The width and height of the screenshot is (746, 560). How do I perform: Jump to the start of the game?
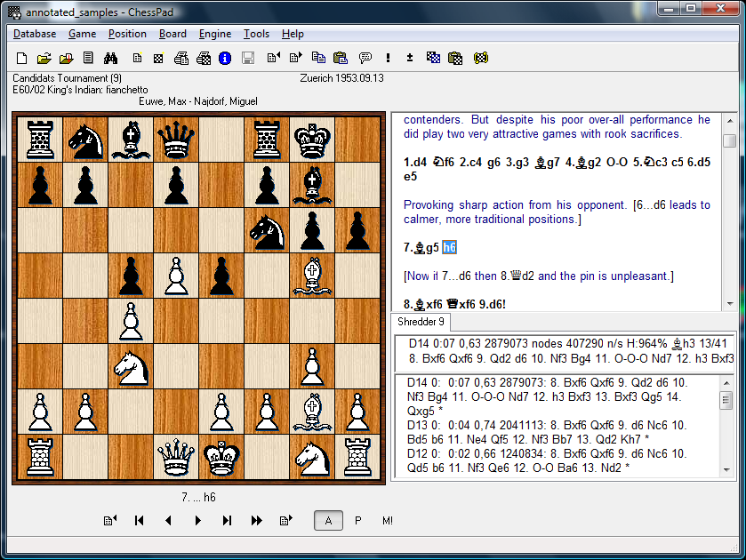pos(140,521)
